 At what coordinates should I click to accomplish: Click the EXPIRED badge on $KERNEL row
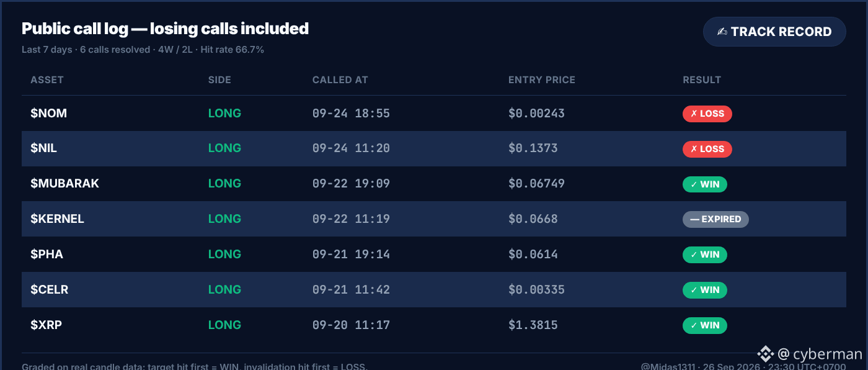715,219
